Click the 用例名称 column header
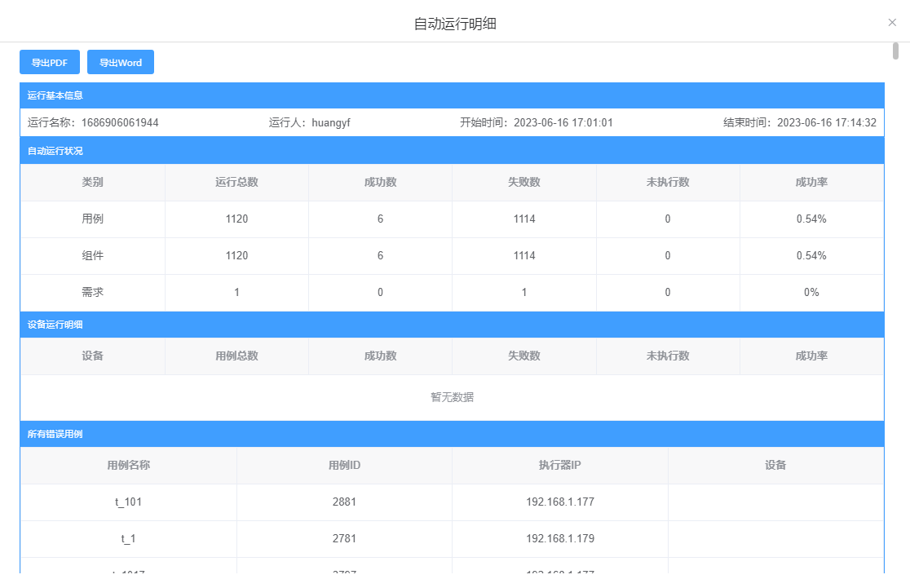 tap(129, 466)
